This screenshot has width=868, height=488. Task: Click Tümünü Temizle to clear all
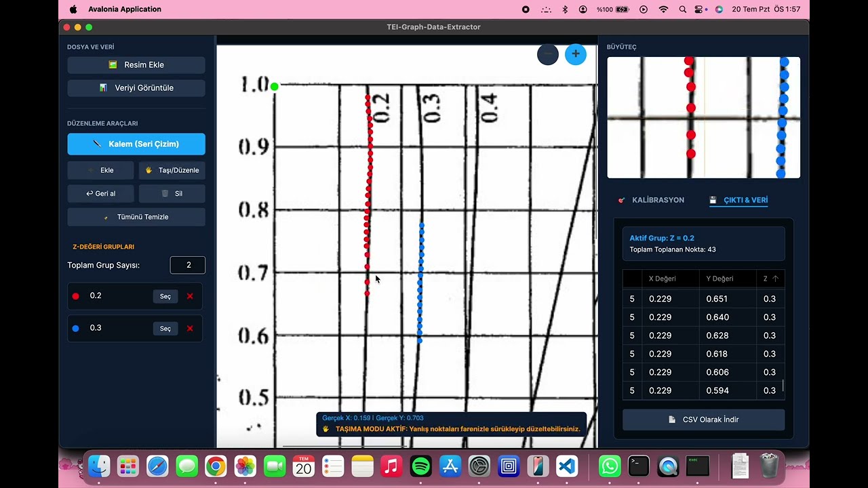point(136,217)
